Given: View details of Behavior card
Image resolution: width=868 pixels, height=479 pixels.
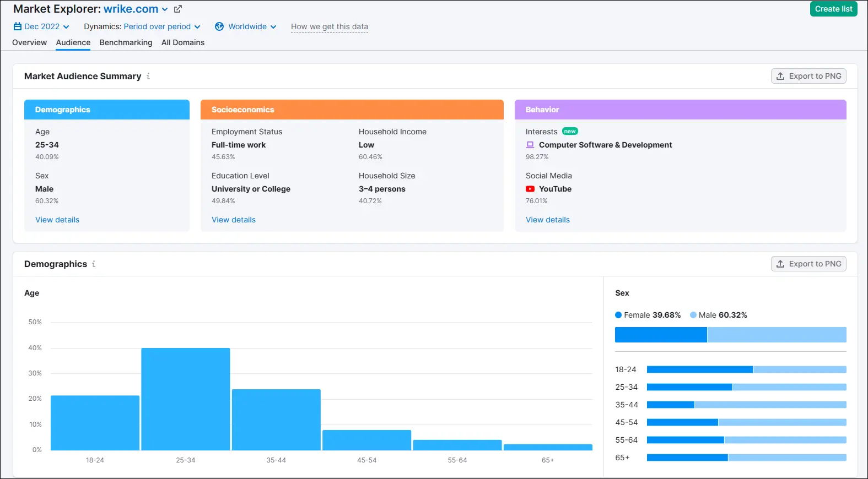Looking at the screenshot, I should point(548,220).
